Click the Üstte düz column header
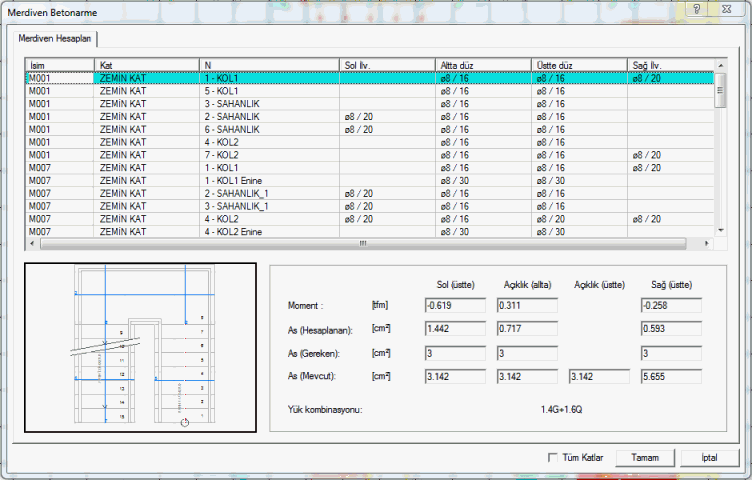Screen dimensions: 752x480 (x=579, y=65)
